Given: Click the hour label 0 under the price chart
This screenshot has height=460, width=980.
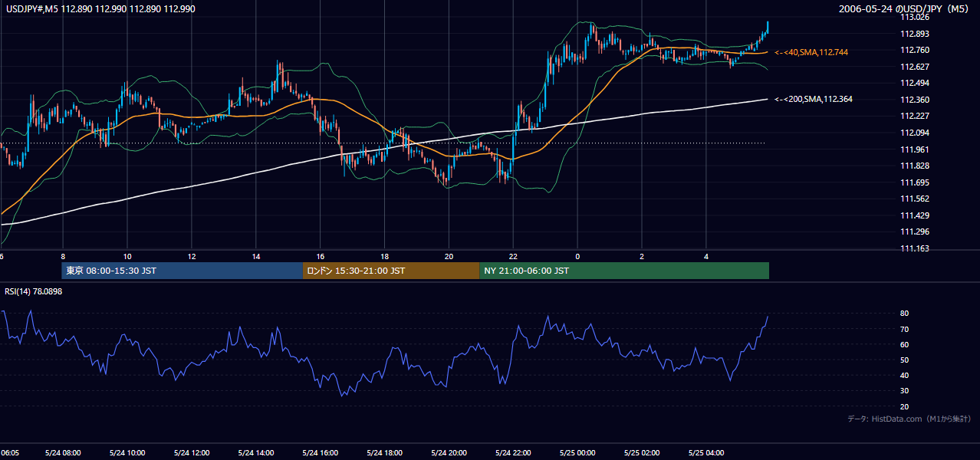Looking at the screenshot, I should click(x=577, y=257).
